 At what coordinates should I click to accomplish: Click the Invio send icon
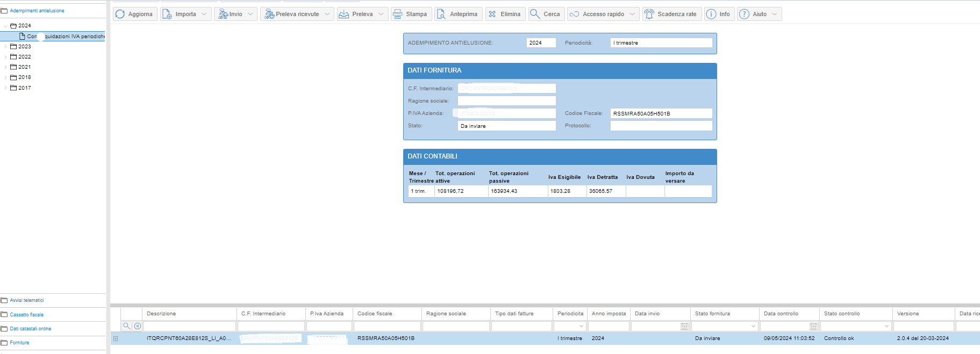point(223,14)
